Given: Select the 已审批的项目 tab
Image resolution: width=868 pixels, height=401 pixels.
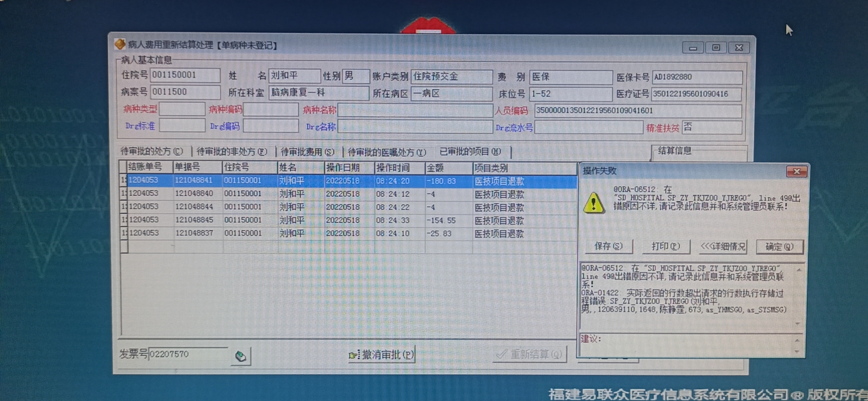Looking at the screenshot, I should tap(470, 151).
